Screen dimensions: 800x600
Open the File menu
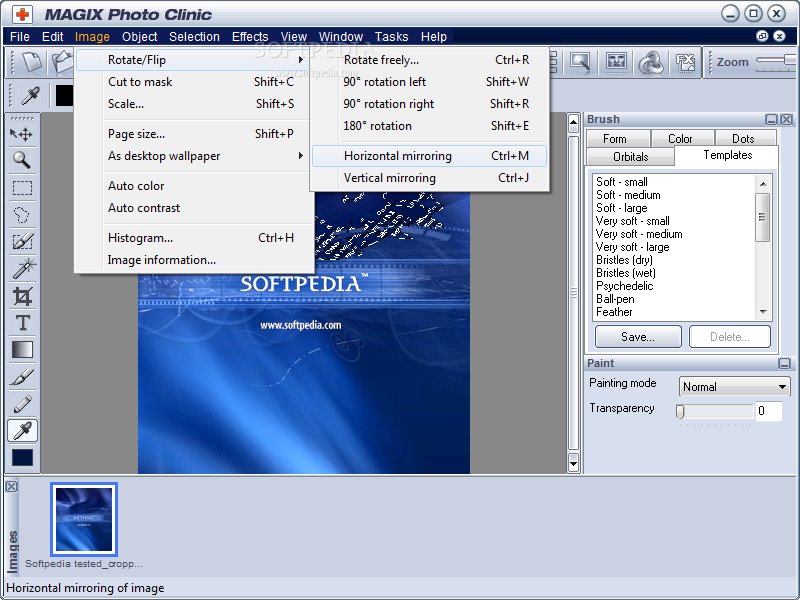point(20,37)
